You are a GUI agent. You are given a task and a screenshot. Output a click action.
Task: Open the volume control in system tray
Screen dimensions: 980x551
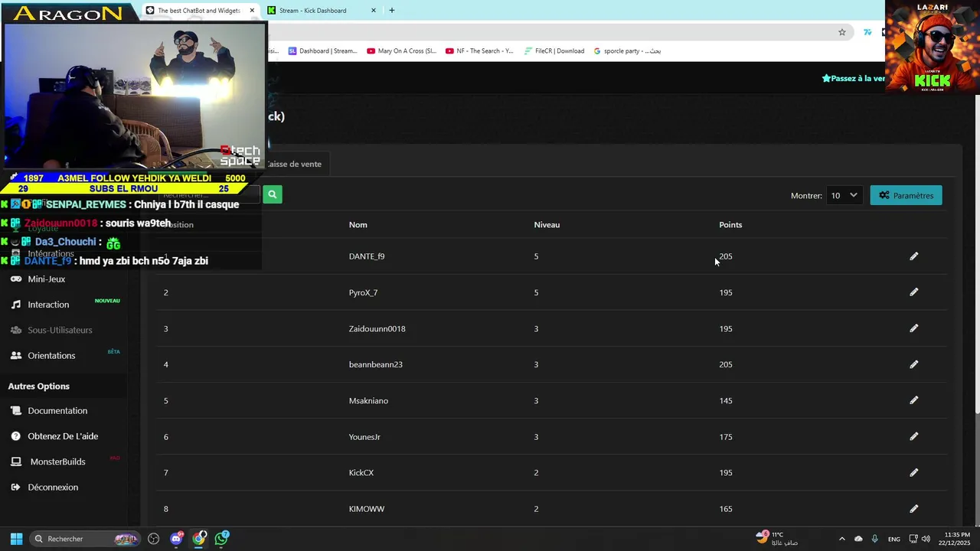[926, 539]
